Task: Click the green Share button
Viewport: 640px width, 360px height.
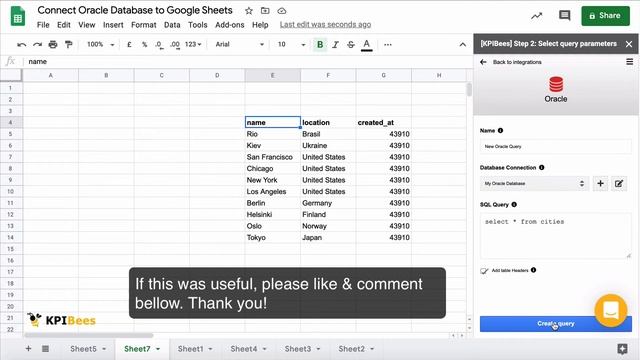Action: coord(605,16)
